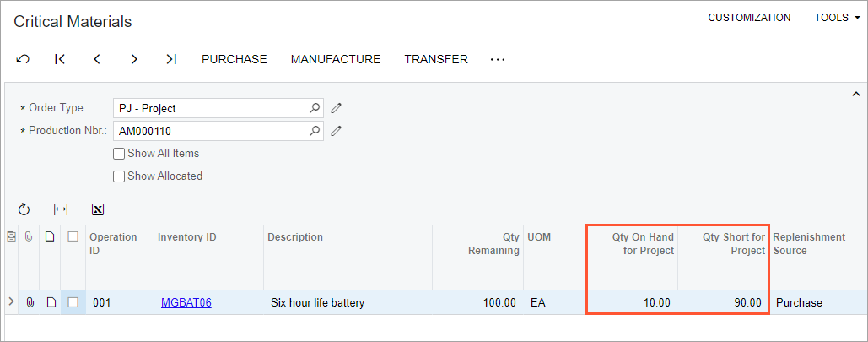
Task: Refresh the materials grid
Action: click(24, 209)
